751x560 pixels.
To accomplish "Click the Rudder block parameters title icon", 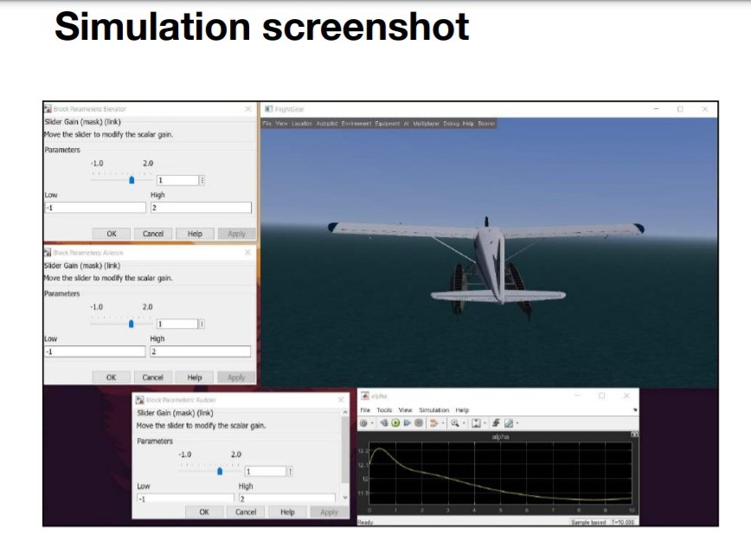I will [140, 400].
